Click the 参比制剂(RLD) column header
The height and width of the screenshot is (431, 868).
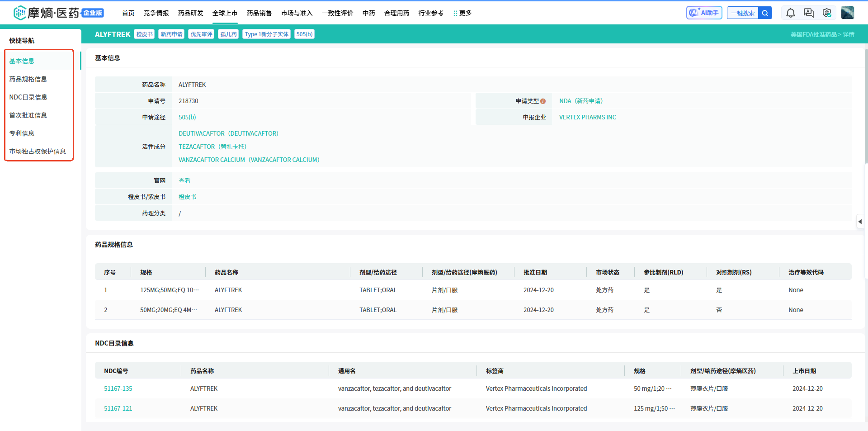point(664,272)
